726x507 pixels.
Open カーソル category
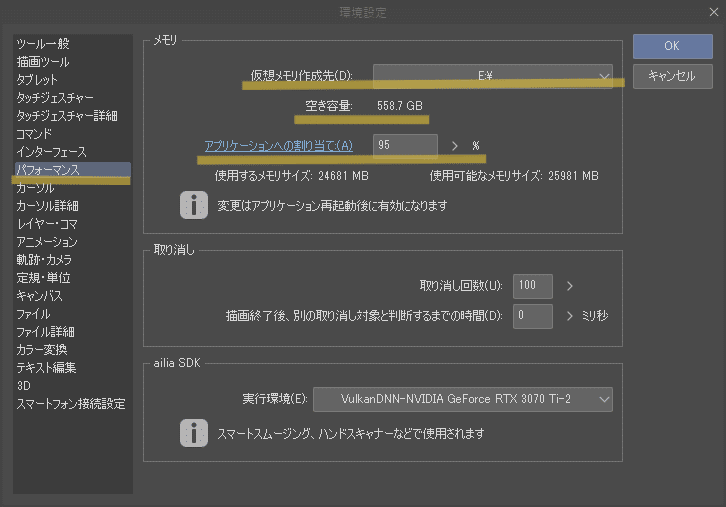[x=35, y=188]
